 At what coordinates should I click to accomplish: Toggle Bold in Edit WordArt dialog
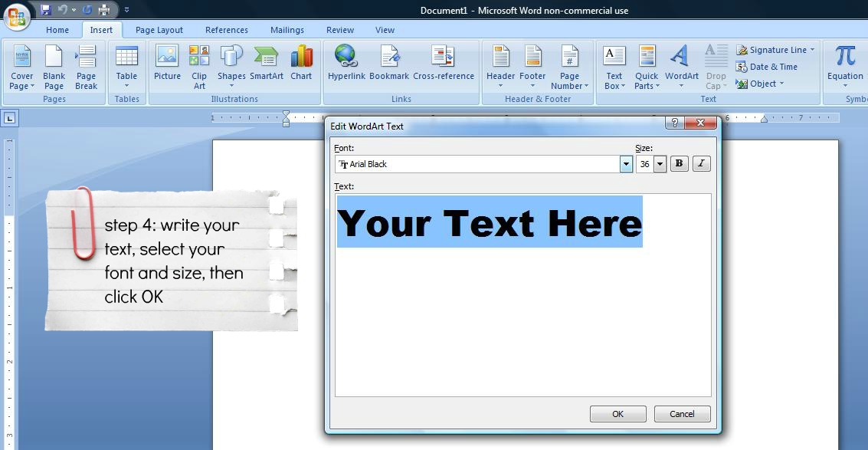coord(679,164)
